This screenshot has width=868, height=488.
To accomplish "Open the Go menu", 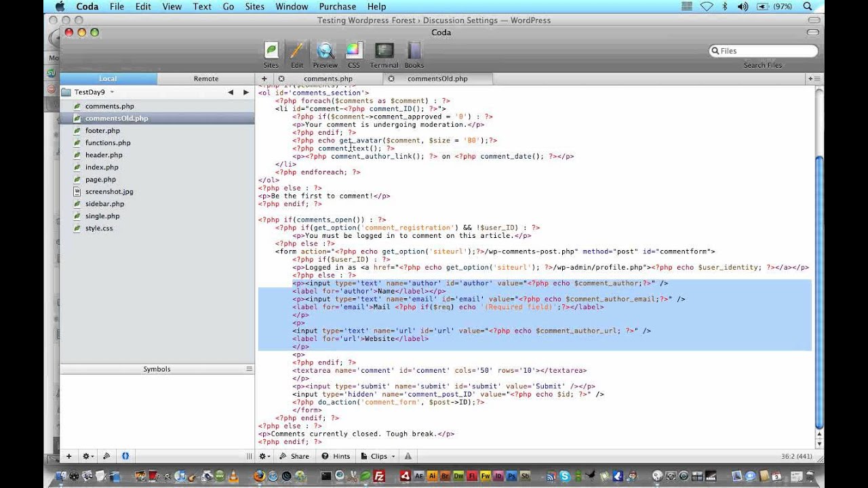I will tap(229, 7).
